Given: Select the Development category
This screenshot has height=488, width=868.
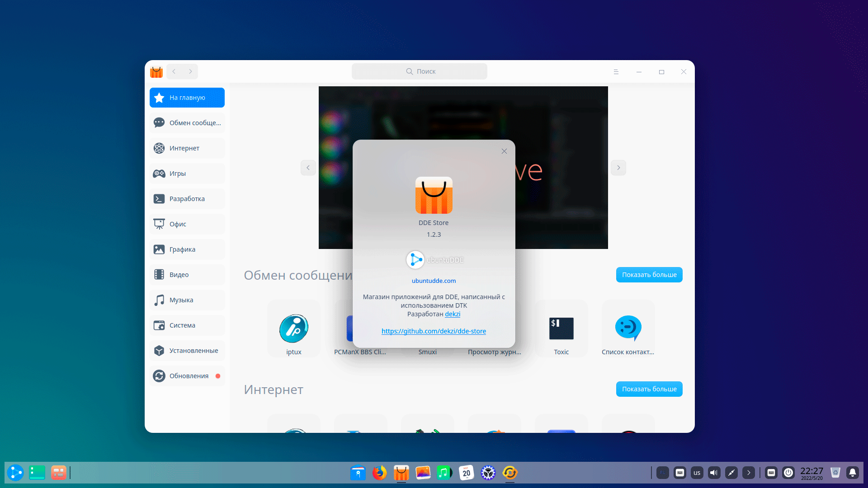Looking at the screenshot, I should 187,199.
